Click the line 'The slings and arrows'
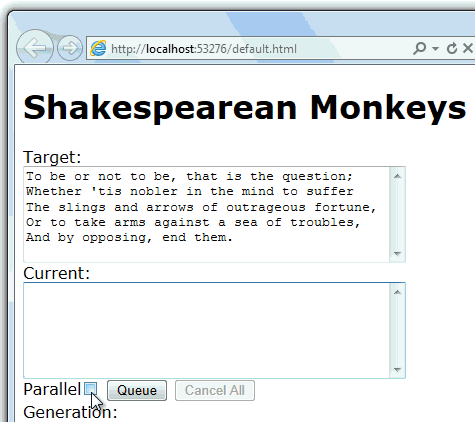This screenshot has height=422, width=475. pyautogui.click(x=201, y=207)
